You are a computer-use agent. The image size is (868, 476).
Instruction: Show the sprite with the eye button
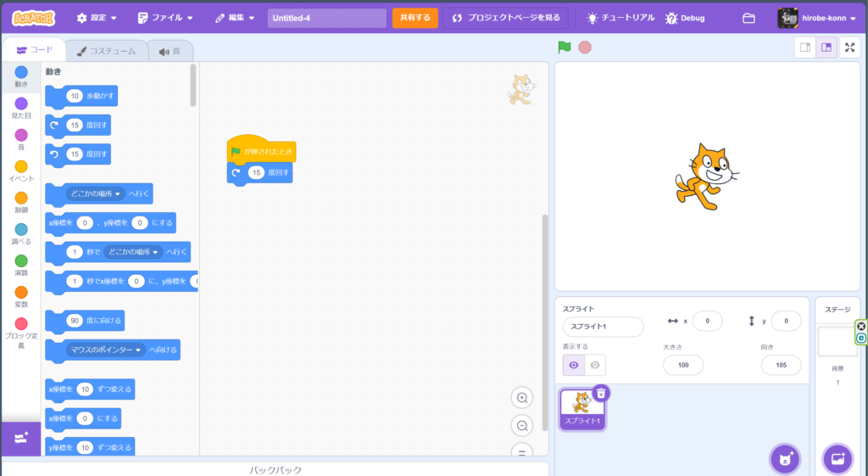click(574, 365)
